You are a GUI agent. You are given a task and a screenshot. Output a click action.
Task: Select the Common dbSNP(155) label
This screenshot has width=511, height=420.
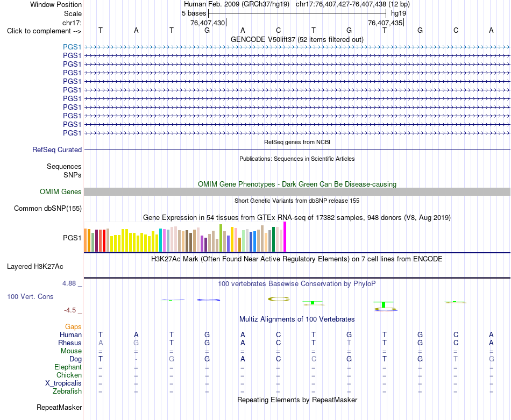coord(48,209)
